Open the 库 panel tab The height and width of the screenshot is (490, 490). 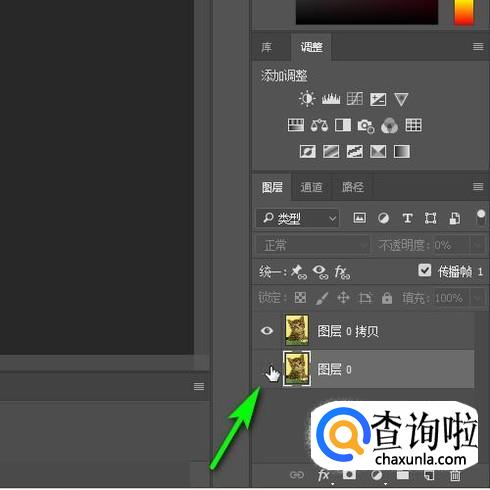(266, 47)
